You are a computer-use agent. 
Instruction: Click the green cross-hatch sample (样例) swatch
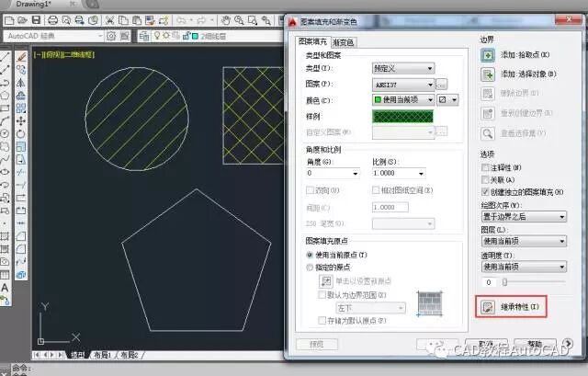point(402,116)
